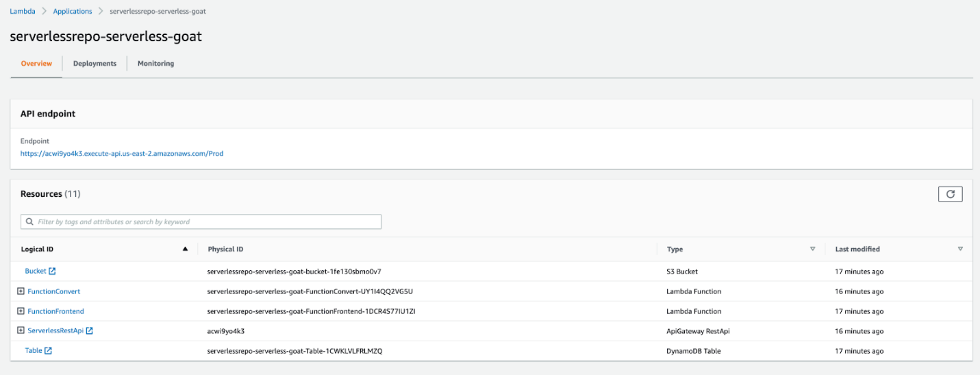This screenshot has height=375, width=980.
Task: Switch to the Monitoring tab
Action: (x=155, y=64)
